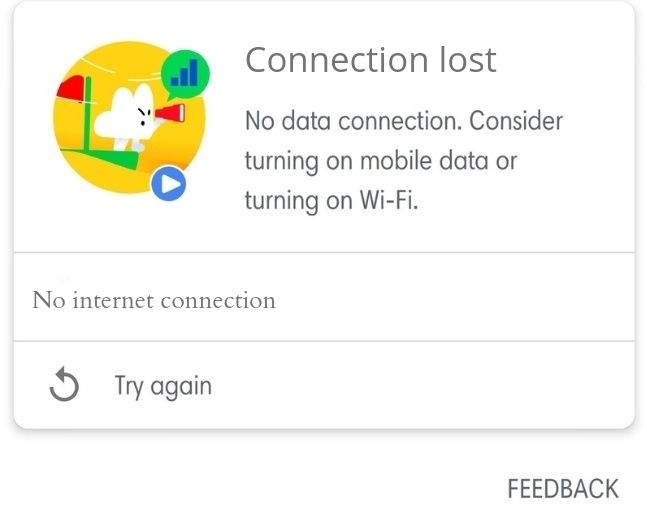Image resolution: width=647 pixels, height=528 pixels.
Task: Click the word "Consider" in the description
Action: [x=516, y=121]
